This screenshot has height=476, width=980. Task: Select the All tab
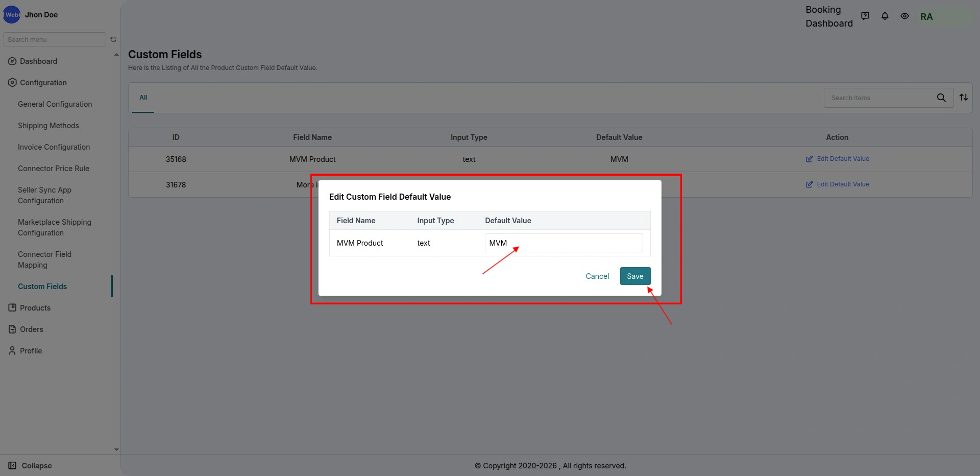pyautogui.click(x=143, y=98)
